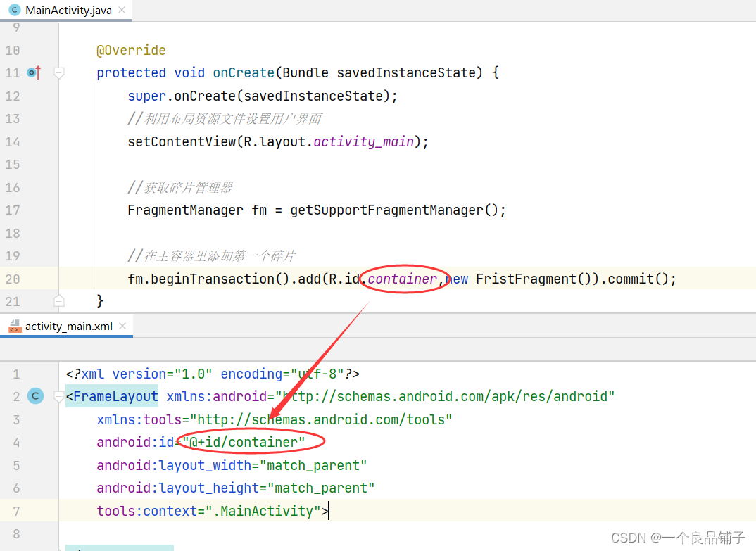Close the activity_main.xml tab
Screen dimensions: 756x551
[x=122, y=326]
